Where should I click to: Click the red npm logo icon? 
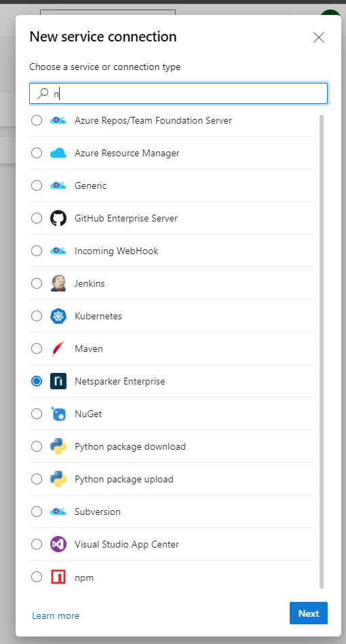pos(58,577)
